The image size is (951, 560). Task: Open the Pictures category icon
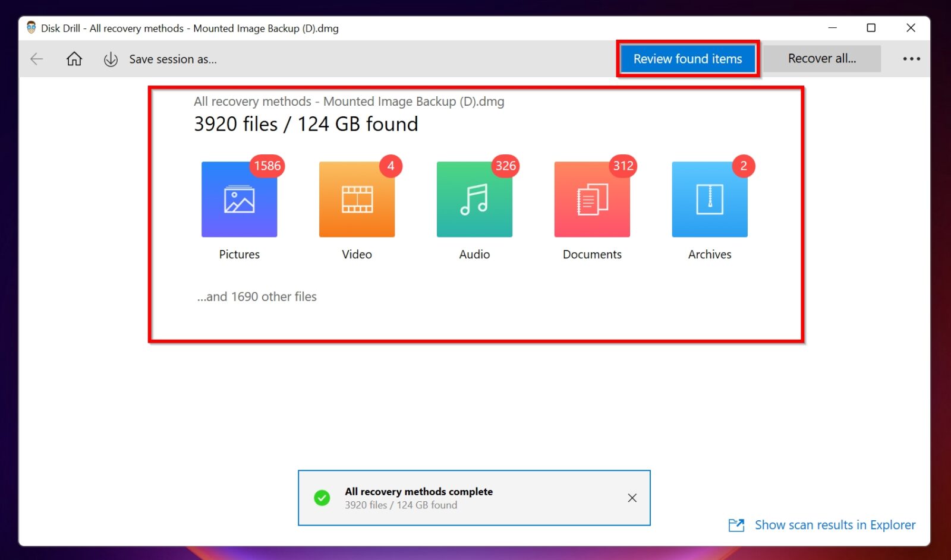[x=239, y=199]
